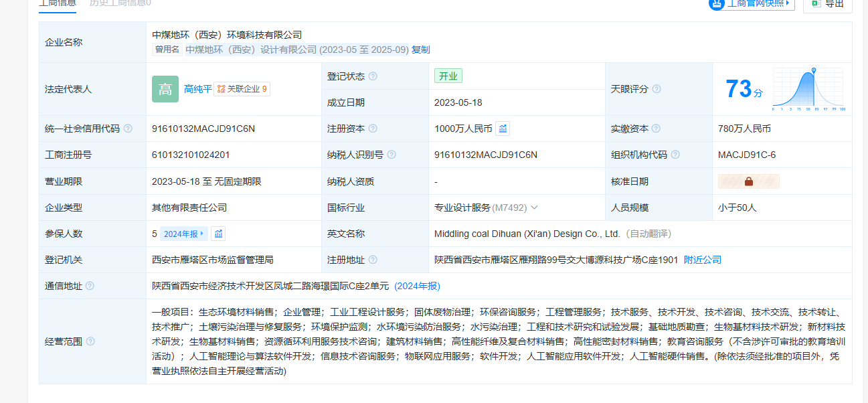This screenshot has width=868, height=403.
Task: Open the chart icon after 1000万人民币
Action: (x=503, y=129)
